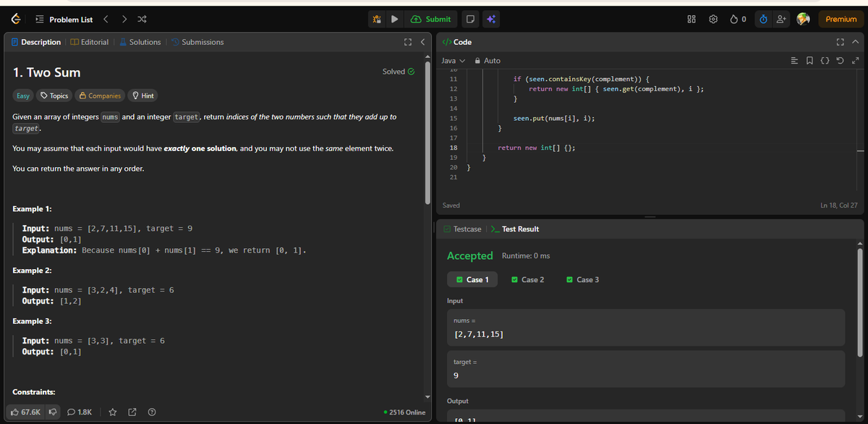
Task: Submit the solution
Action: pos(431,20)
